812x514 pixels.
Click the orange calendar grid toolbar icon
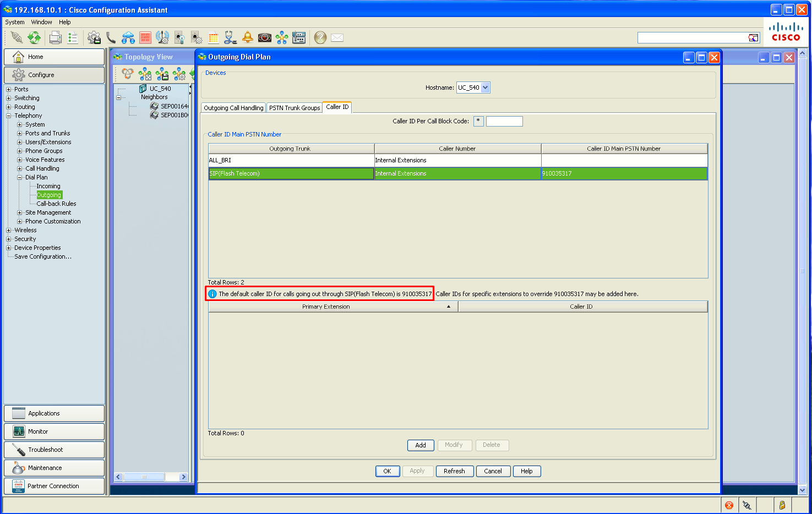click(x=214, y=37)
